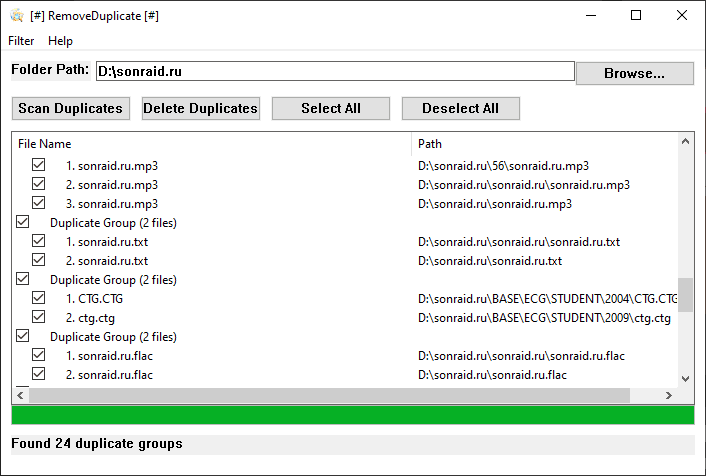Click the RemoveDuplicate app icon in title bar
The image size is (706, 476).
pyautogui.click(x=17, y=16)
